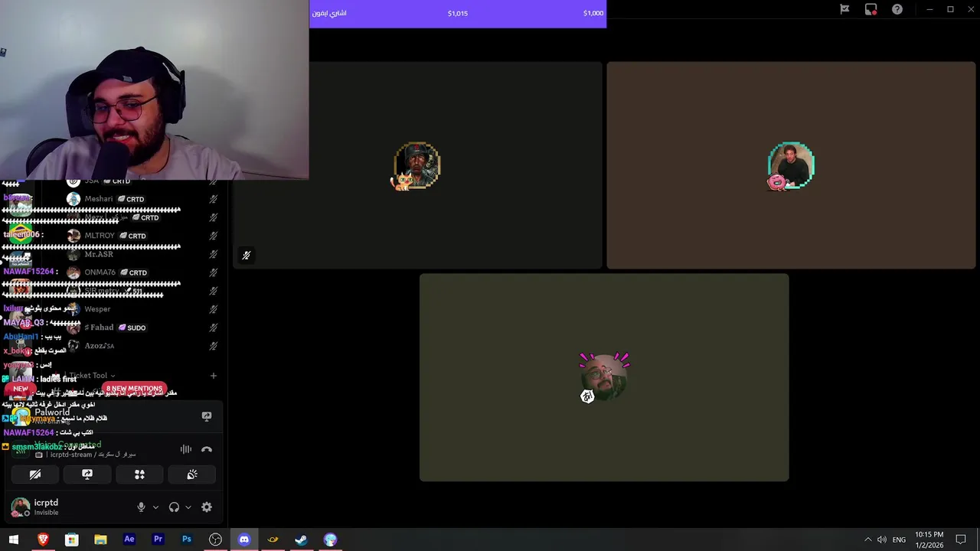Click the muted mic icon beside Wesper

coord(214,309)
